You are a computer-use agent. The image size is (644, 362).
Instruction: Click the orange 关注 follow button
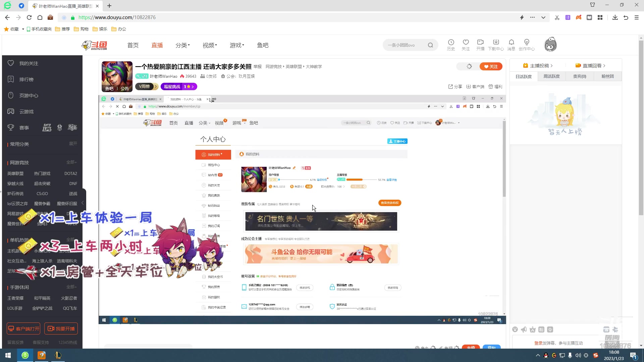tap(491, 66)
